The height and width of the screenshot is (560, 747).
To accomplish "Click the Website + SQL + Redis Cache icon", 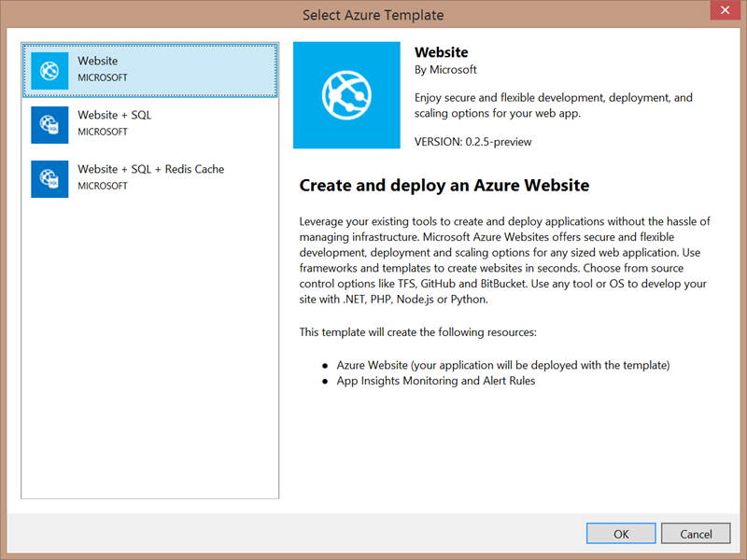I will [x=49, y=179].
